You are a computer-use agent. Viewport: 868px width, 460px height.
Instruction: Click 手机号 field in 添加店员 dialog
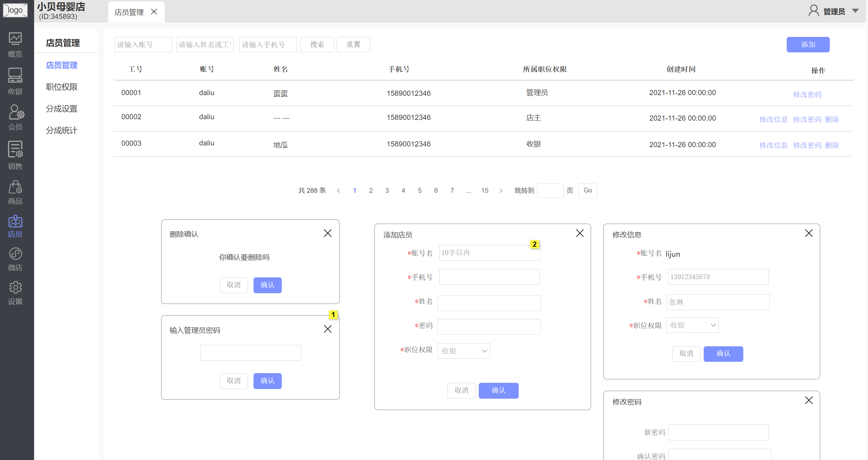(x=489, y=277)
